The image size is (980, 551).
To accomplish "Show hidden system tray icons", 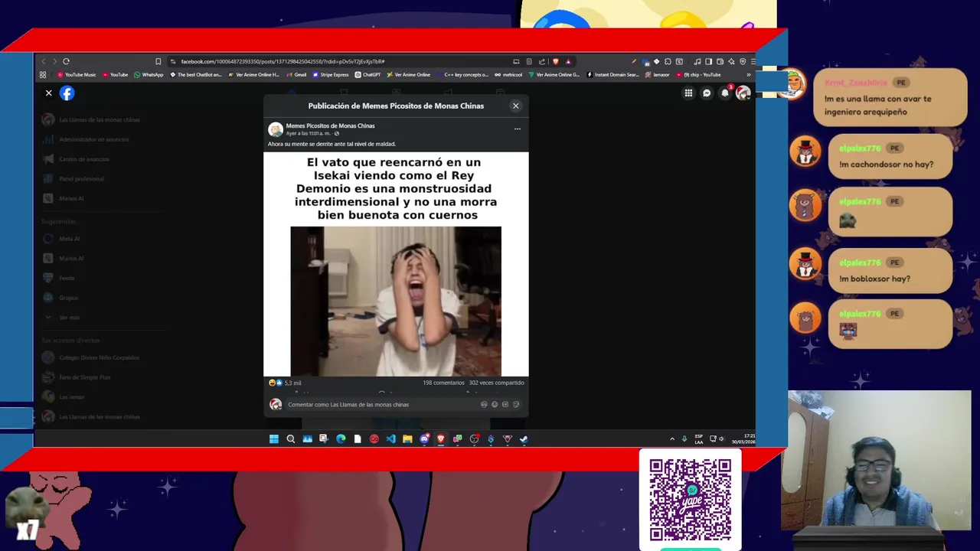I will click(x=672, y=439).
